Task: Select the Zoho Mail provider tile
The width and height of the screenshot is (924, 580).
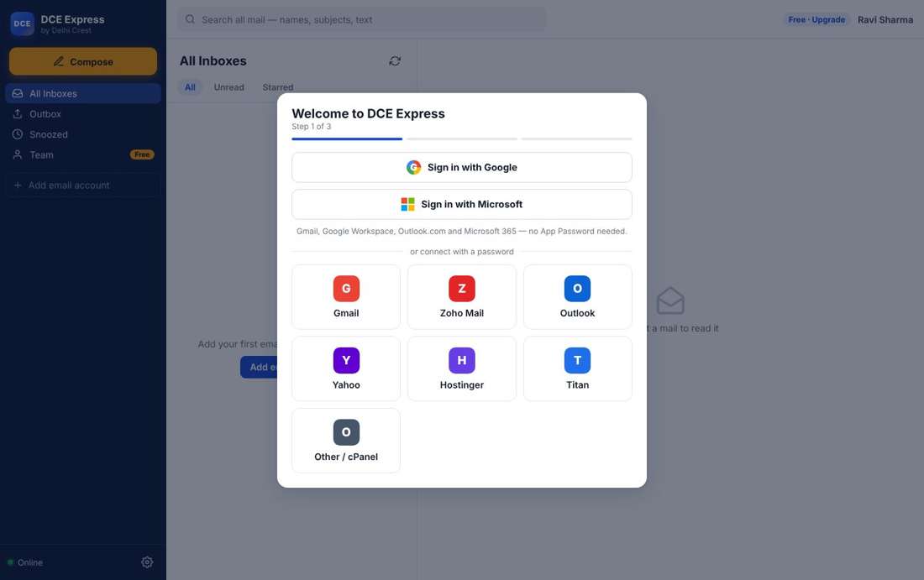Action: tap(461, 297)
